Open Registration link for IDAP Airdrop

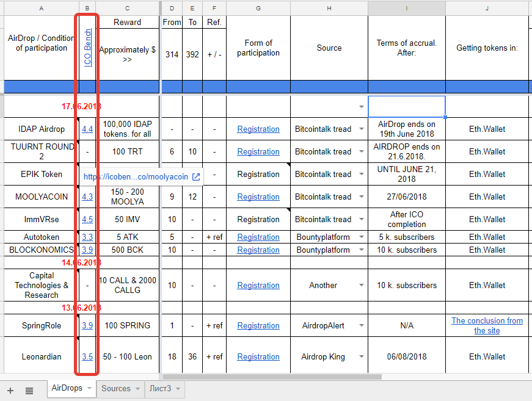click(258, 129)
